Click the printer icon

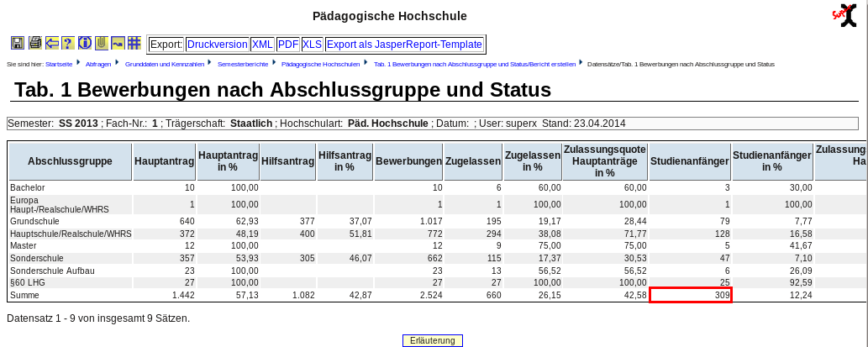tap(35, 43)
